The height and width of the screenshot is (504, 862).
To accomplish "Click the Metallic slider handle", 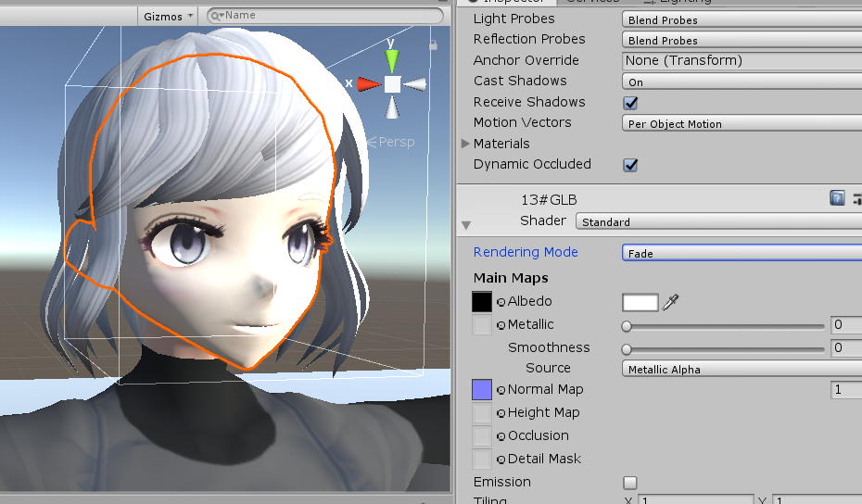I will pos(627,326).
